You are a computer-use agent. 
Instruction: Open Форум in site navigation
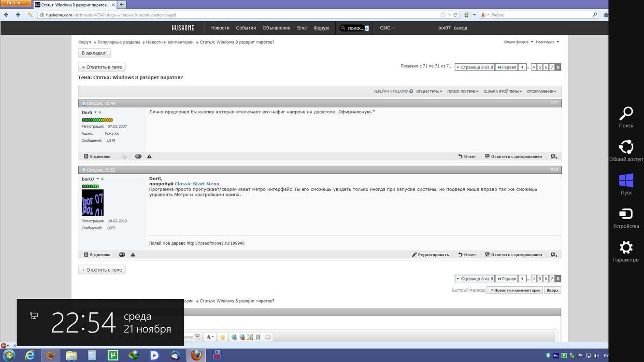321,28
